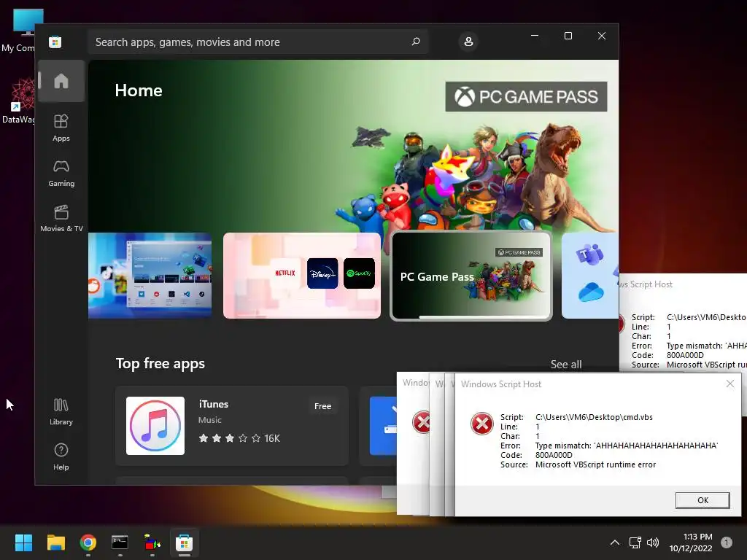Click Microsoft VBScript runtime error source text

[x=595, y=464]
